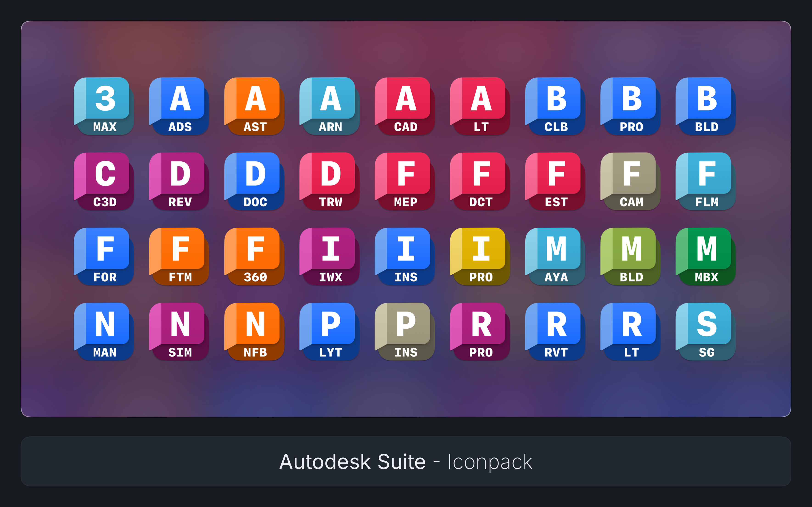The width and height of the screenshot is (812, 507).
Task: Select the ShotGrid (SG) icon
Action: 705,331
